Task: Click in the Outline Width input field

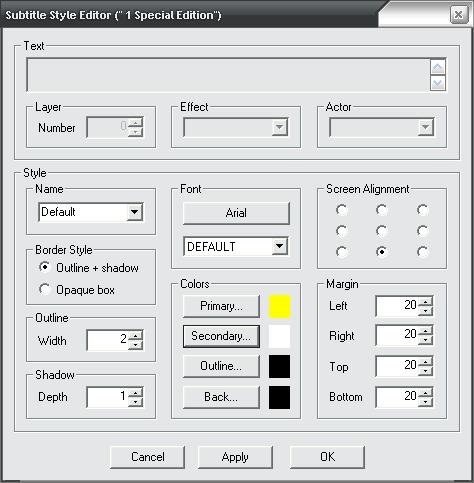Action: click(107, 340)
